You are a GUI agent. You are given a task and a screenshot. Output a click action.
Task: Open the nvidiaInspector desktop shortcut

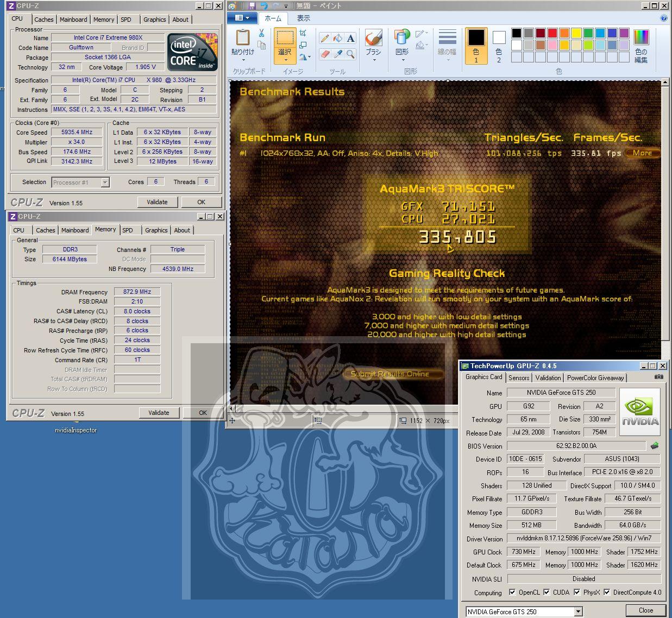point(76,429)
